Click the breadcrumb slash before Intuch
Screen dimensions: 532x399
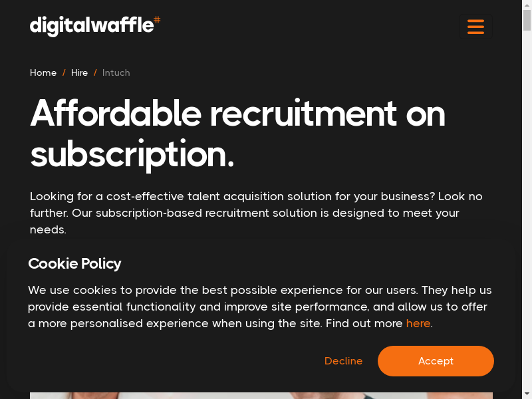[x=95, y=72]
